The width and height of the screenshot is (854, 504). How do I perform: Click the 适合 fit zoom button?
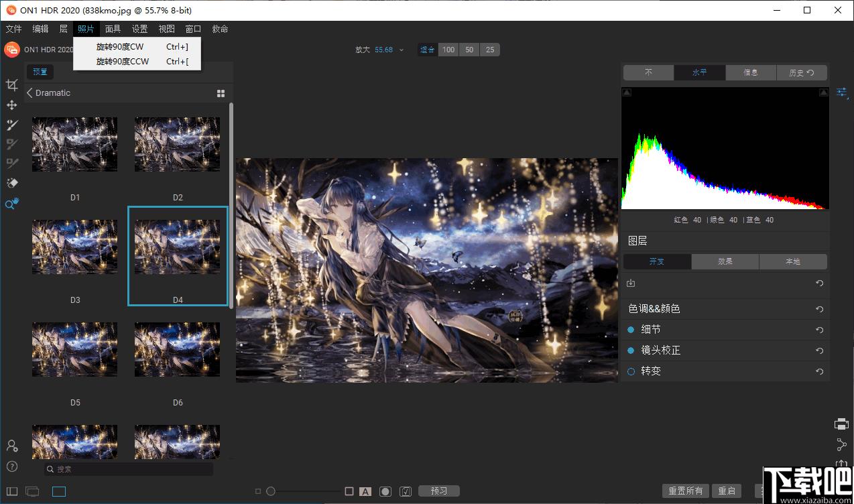pos(427,50)
